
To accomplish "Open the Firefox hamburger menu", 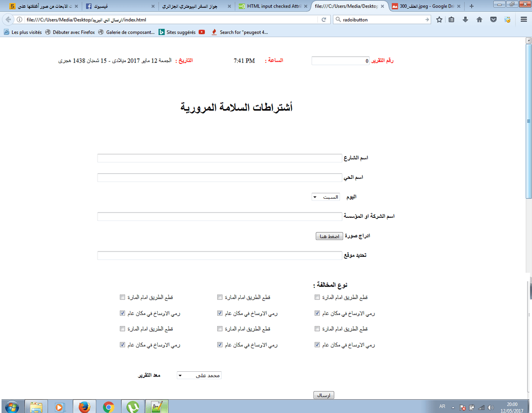I will point(523,20).
